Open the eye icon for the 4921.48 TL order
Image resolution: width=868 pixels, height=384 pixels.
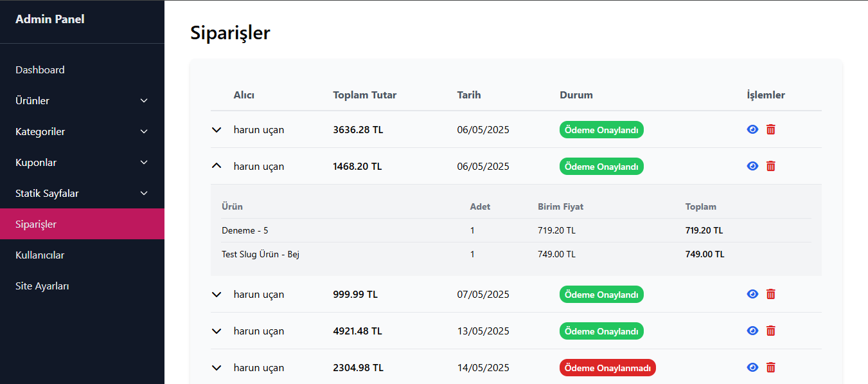click(752, 331)
